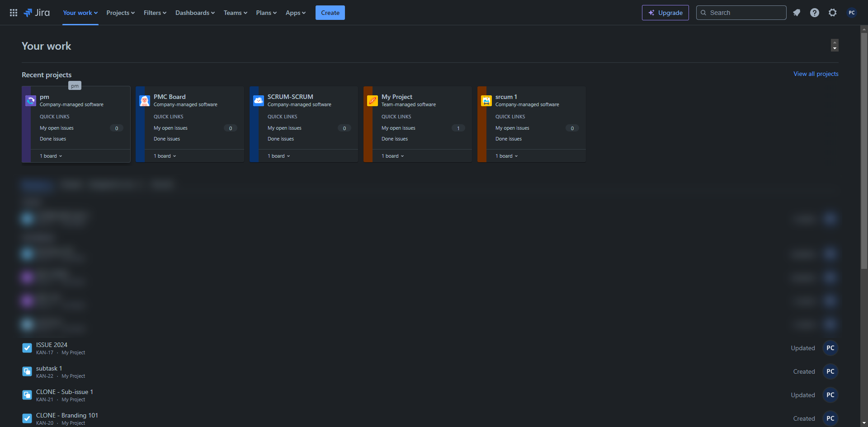Click the Search field in the top bar
Viewport: 868px width, 427px height.
tap(741, 13)
